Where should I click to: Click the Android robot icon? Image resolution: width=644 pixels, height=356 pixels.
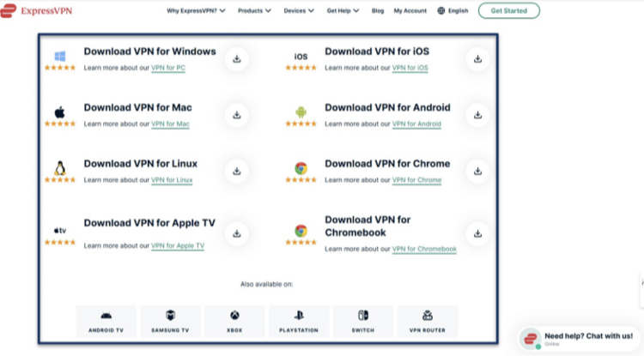pos(301,112)
